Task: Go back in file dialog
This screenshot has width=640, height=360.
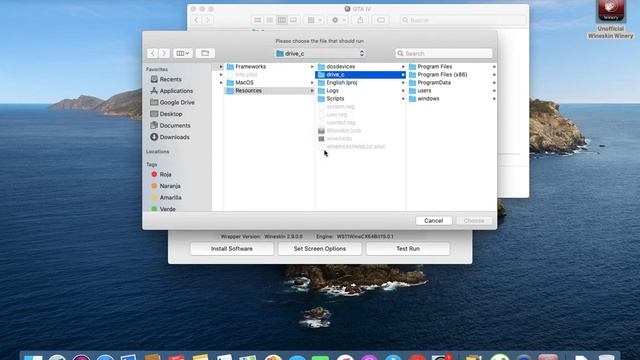Action: coord(153,53)
